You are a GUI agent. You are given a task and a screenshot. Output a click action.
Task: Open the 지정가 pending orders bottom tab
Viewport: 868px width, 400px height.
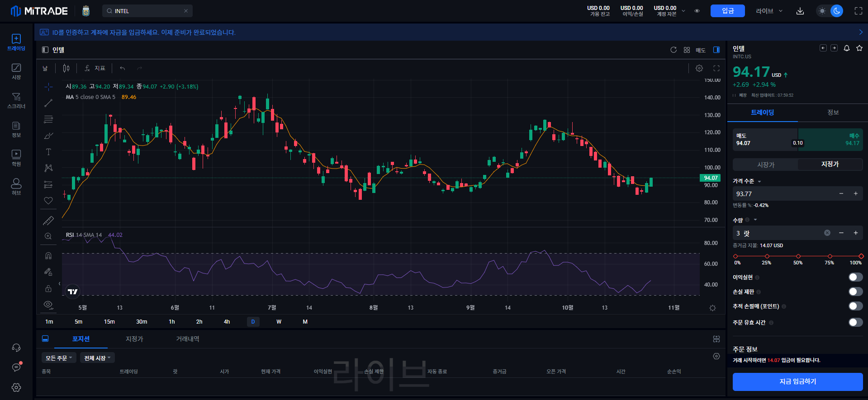pyautogui.click(x=134, y=339)
